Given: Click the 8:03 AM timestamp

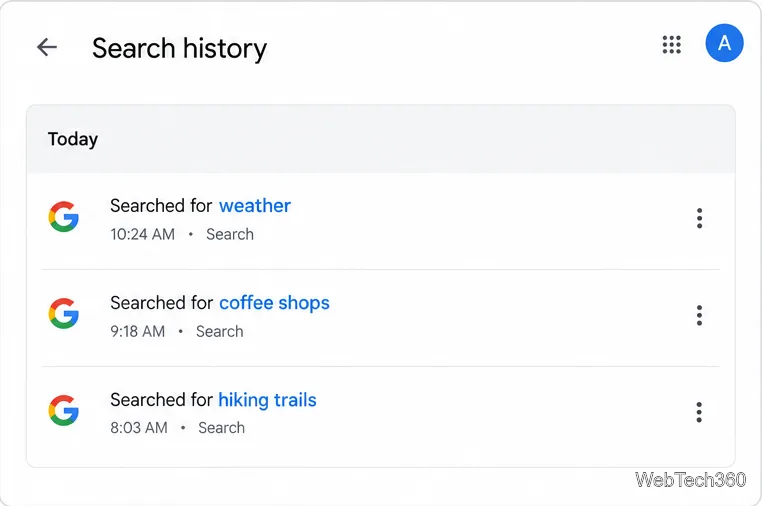Looking at the screenshot, I should 139,428.
